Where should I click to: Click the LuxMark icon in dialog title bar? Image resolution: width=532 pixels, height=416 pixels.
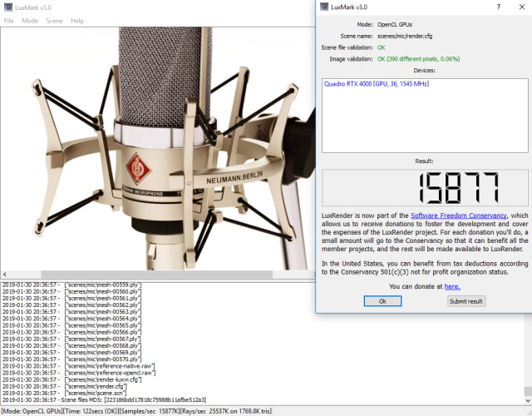point(324,7)
